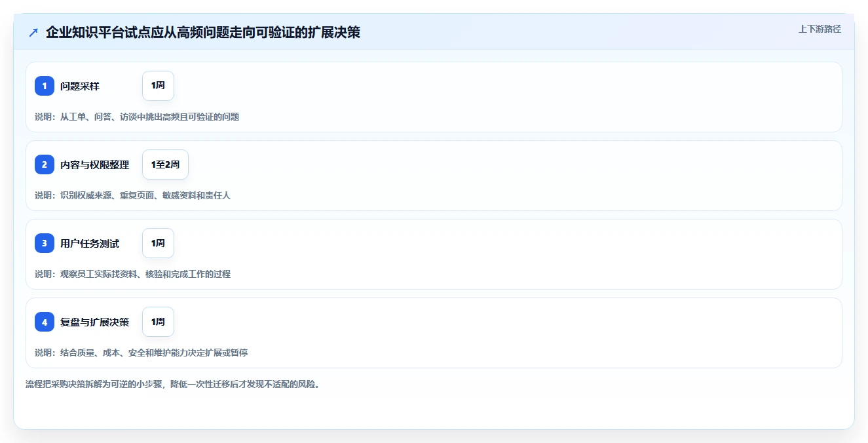Click the description 结合质量、成本、安全和维护能力决定扩展或暂停
868x443 pixels.
pyautogui.click(x=154, y=353)
